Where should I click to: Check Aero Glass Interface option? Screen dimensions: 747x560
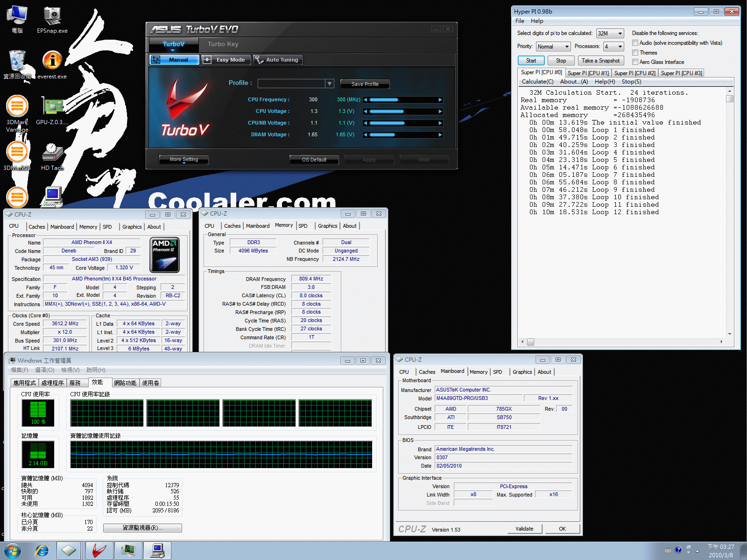click(x=635, y=62)
